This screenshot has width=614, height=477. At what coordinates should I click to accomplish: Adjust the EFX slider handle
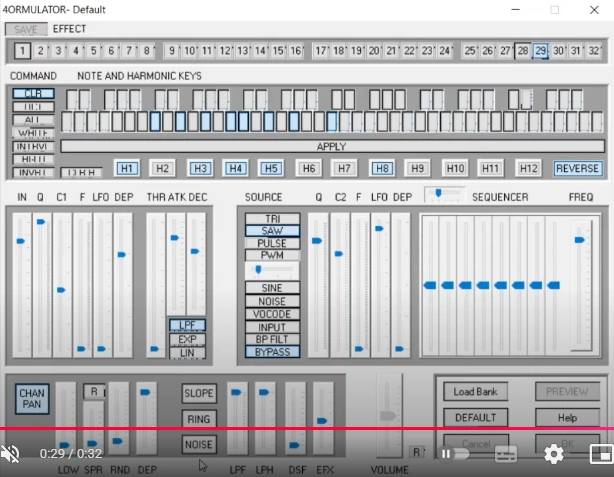click(322, 421)
